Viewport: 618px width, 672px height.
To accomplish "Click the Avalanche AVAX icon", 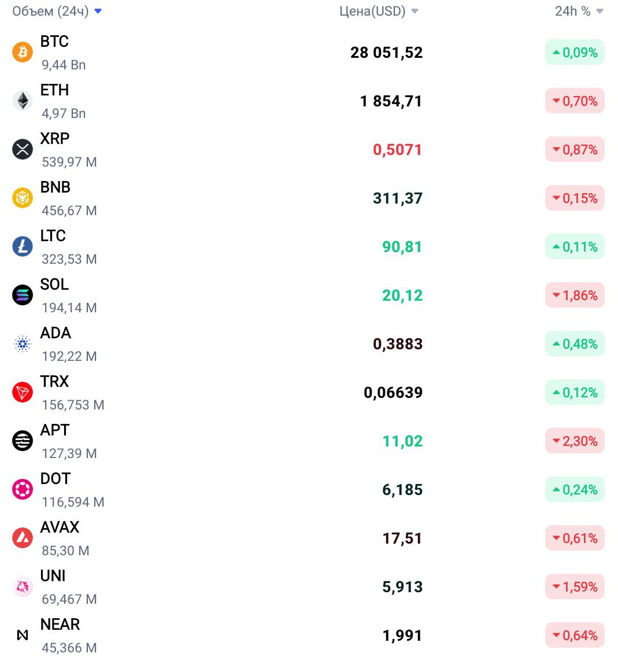I will tap(23, 538).
